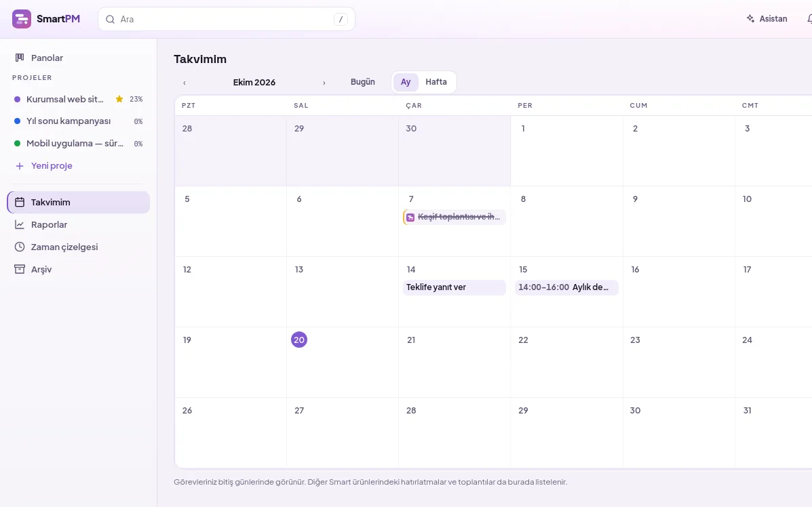Image resolution: width=812 pixels, height=507 pixels.
Task: Click the 0% progress of Mobil uygulama
Action: [x=138, y=144]
